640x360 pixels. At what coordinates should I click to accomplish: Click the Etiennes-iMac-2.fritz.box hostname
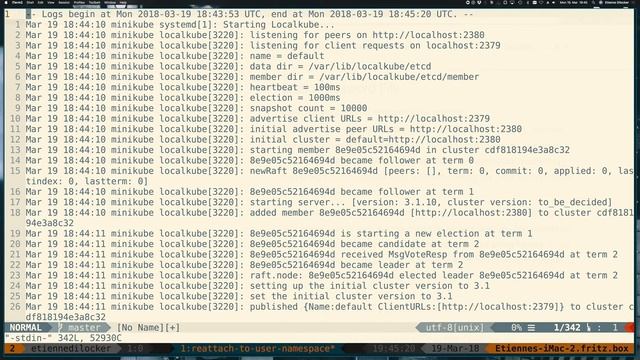pyautogui.click(x=562, y=349)
